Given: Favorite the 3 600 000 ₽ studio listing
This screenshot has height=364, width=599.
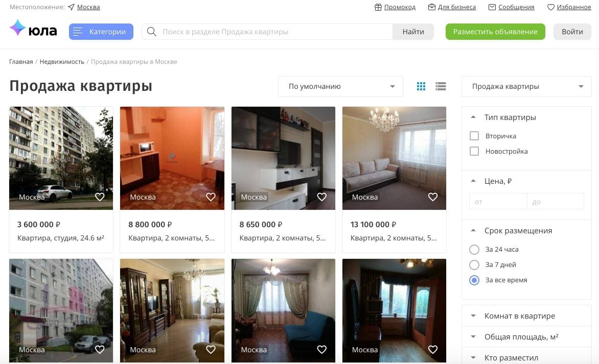Looking at the screenshot, I should tap(100, 197).
